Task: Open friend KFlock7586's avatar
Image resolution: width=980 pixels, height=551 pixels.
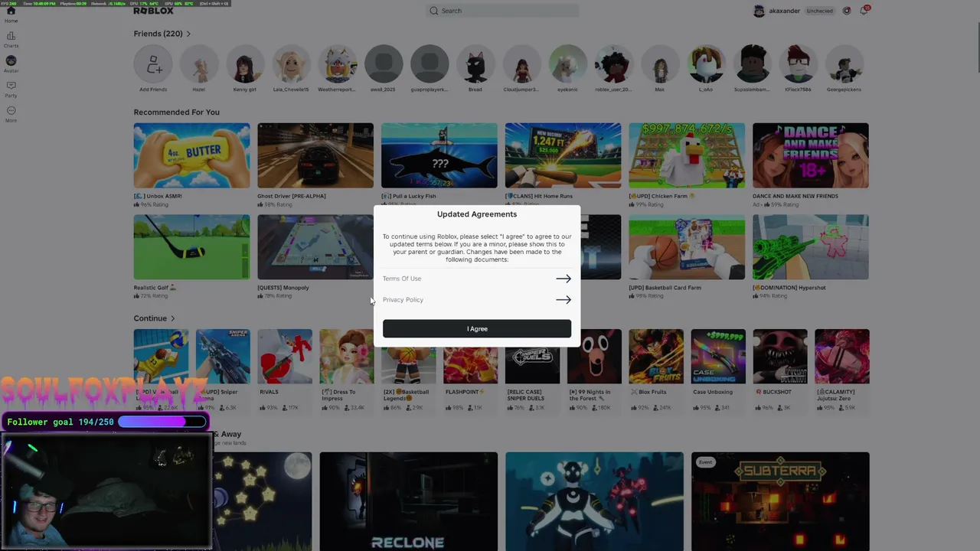Action: click(x=799, y=64)
